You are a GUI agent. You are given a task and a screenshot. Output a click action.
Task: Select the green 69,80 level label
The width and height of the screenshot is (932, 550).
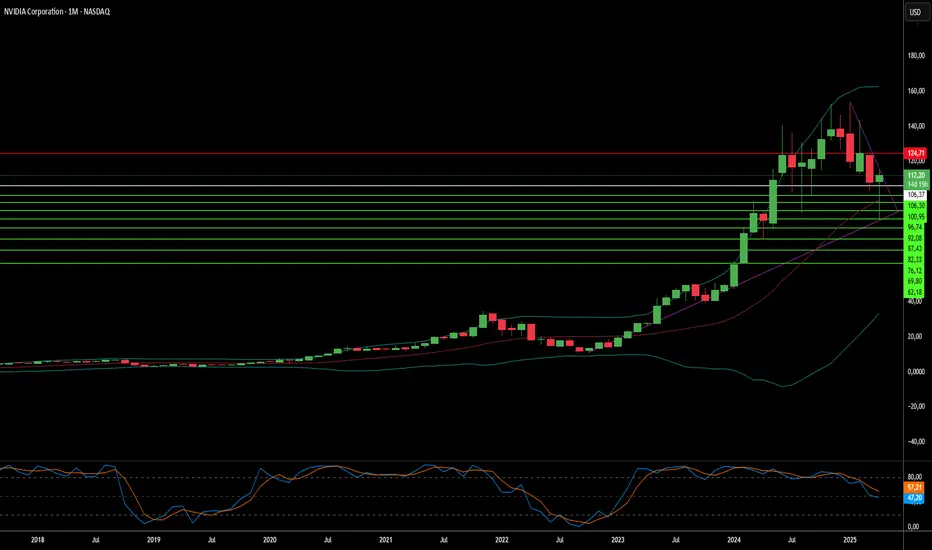pos(915,282)
